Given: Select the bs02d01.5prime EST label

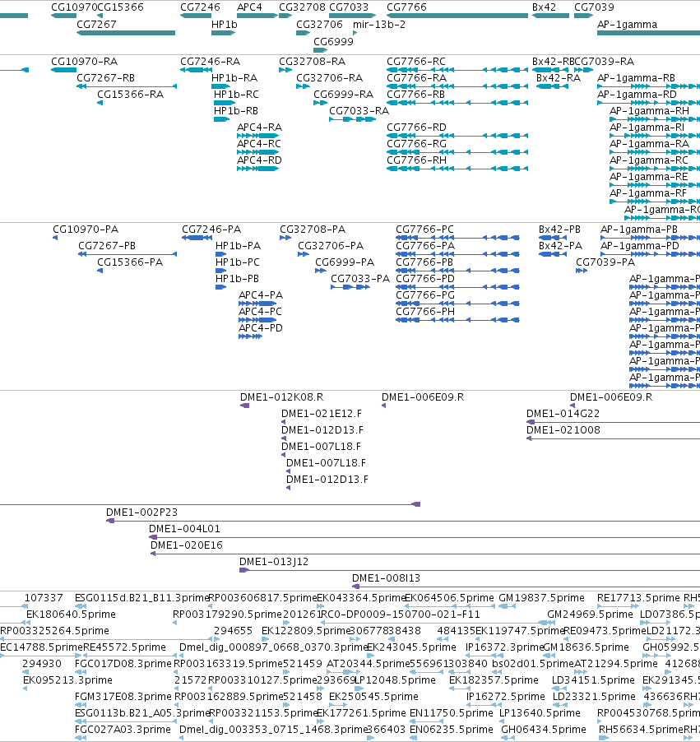Looking at the screenshot, I should tap(533, 664).
